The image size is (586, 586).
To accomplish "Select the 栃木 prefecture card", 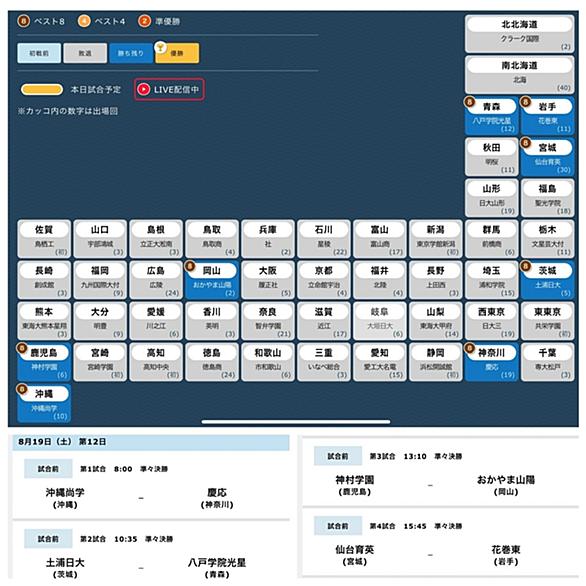I will click(548, 239).
